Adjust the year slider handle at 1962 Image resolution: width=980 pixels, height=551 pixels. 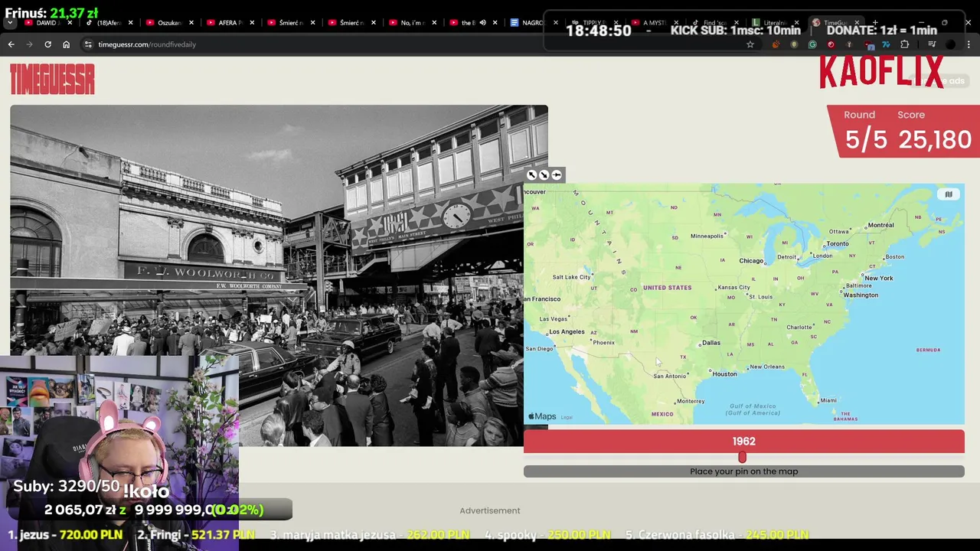(x=742, y=457)
